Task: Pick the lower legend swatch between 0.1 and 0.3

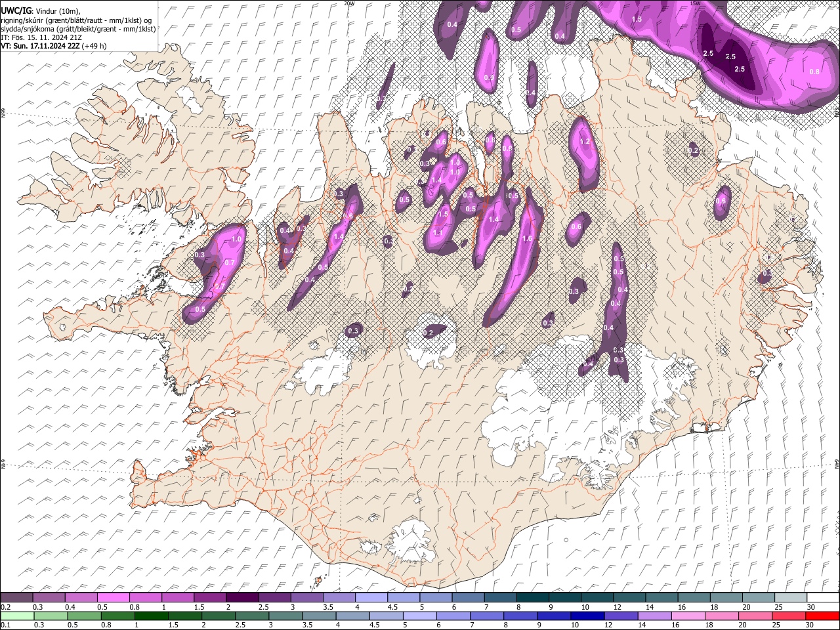Action: (18, 616)
